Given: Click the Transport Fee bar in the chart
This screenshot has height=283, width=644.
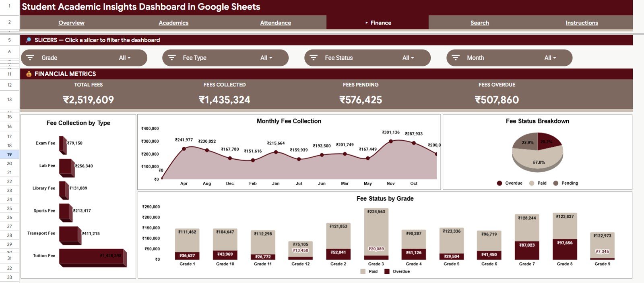Looking at the screenshot, I should (x=70, y=235).
